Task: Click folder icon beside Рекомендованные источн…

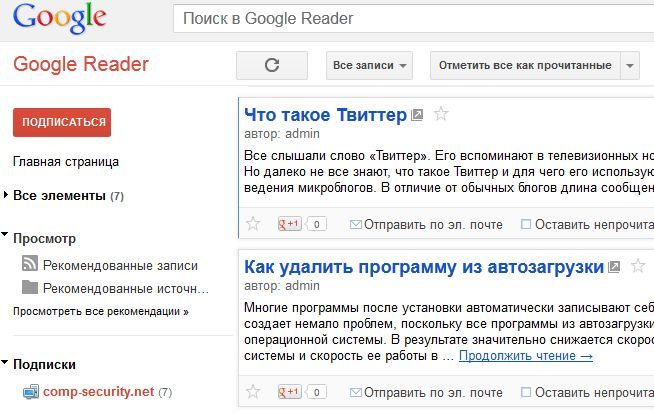Action: click(30, 287)
